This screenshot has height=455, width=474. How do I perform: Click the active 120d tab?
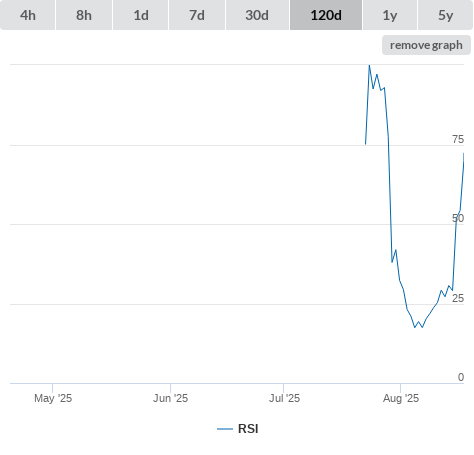point(326,15)
